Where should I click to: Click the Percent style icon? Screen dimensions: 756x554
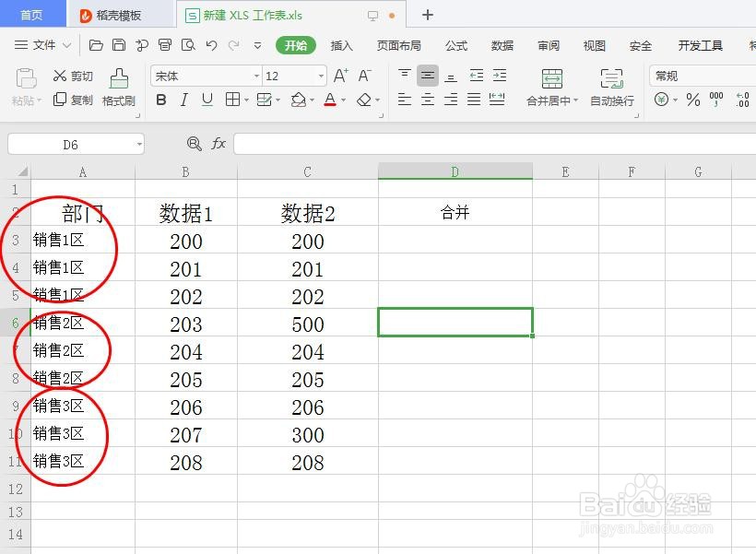point(693,100)
